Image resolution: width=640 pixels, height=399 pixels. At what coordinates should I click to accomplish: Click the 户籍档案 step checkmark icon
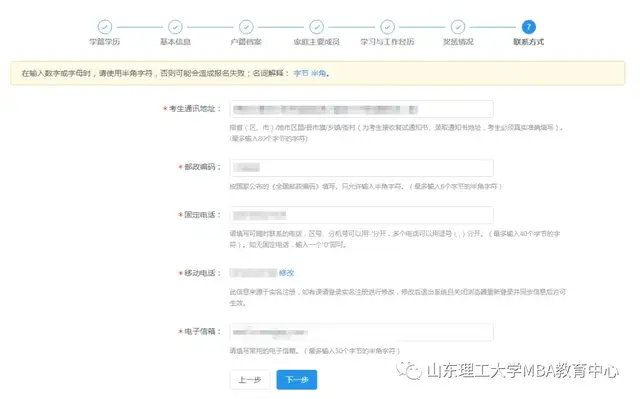coord(246,27)
